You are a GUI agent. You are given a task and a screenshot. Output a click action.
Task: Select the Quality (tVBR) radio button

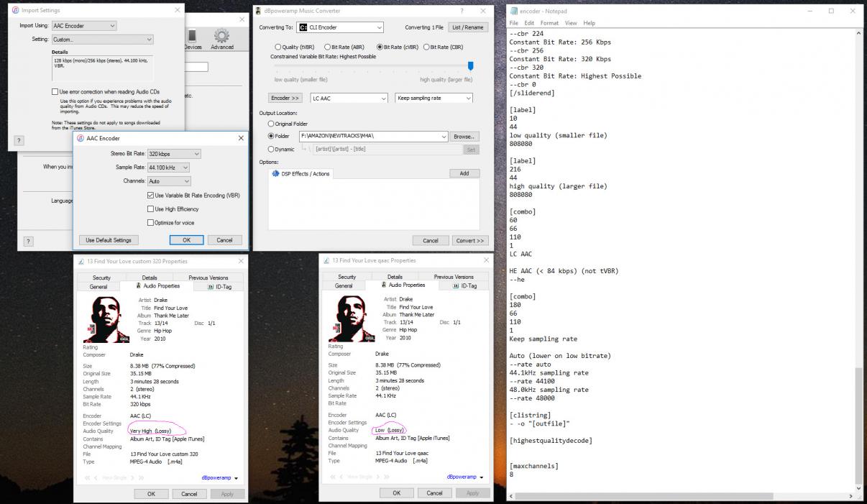[x=277, y=47]
